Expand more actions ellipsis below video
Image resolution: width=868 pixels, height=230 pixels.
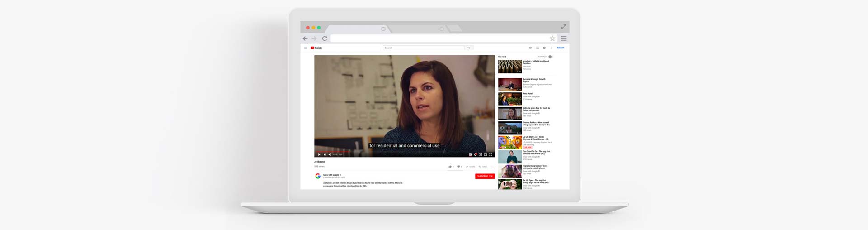[x=492, y=167]
